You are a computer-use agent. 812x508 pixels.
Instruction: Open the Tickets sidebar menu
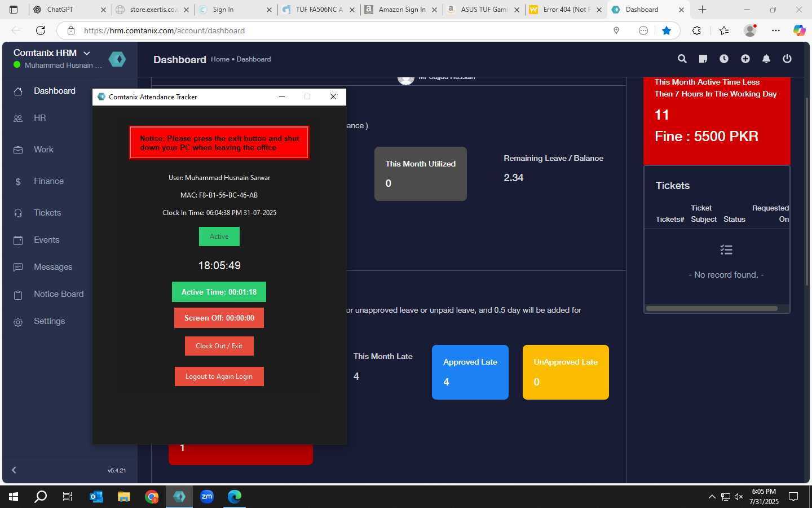(x=47, y=213)
